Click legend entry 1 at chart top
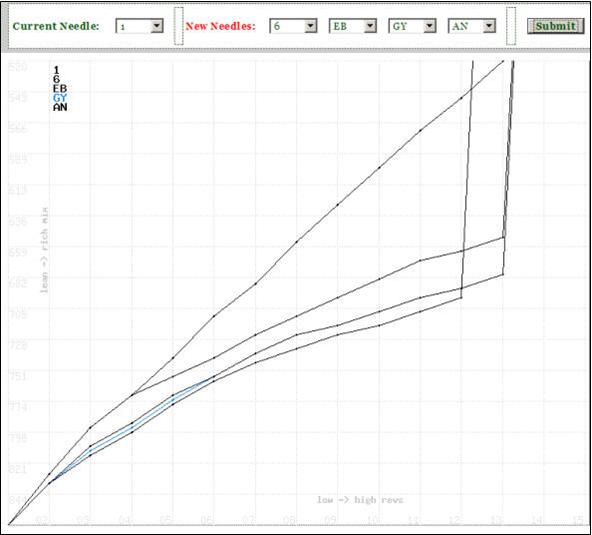Screen dimensions: 592x535 click(x=56, y=70)
